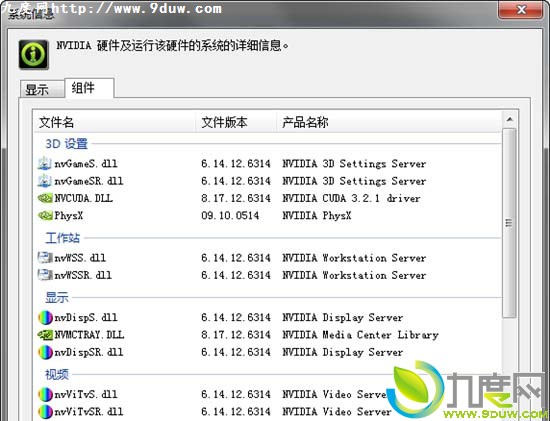Click the nvViTvS.dll video icon

click(x=45, y=394)
